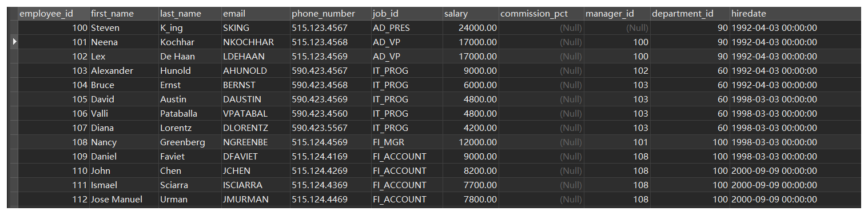Click the salary cell 8200.00
This screenshot has height=215, width=868.
point(471,171)
